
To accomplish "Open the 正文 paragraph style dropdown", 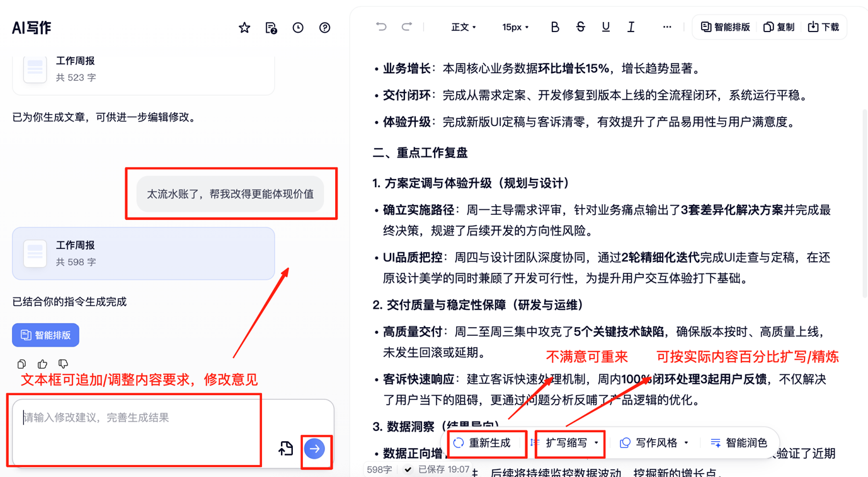I will [x=464, y=27].
